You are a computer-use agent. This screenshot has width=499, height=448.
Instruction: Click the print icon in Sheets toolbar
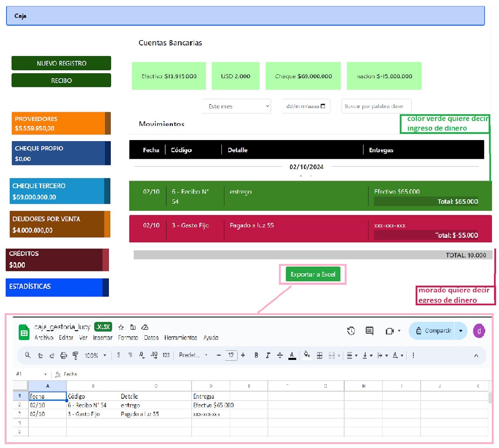pos(63,355)
